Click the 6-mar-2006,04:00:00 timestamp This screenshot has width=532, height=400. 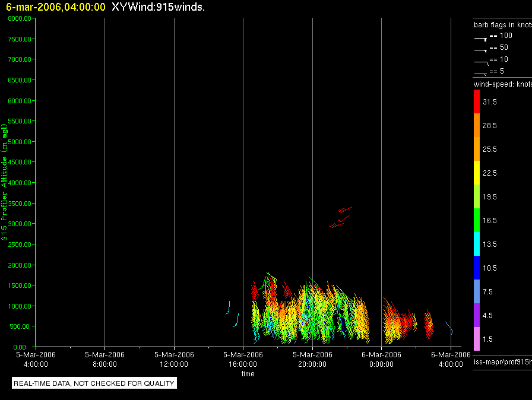pyautogui.click(x=56, y=7)
